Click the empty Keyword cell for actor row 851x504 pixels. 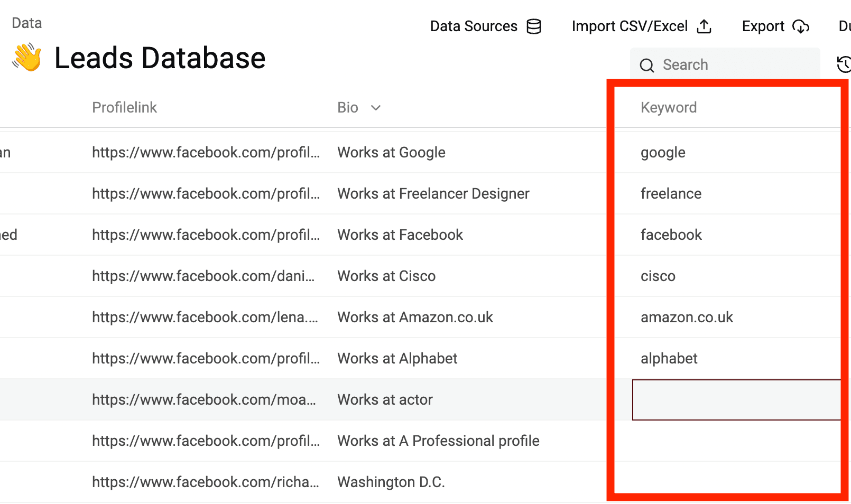click(735, 400)
